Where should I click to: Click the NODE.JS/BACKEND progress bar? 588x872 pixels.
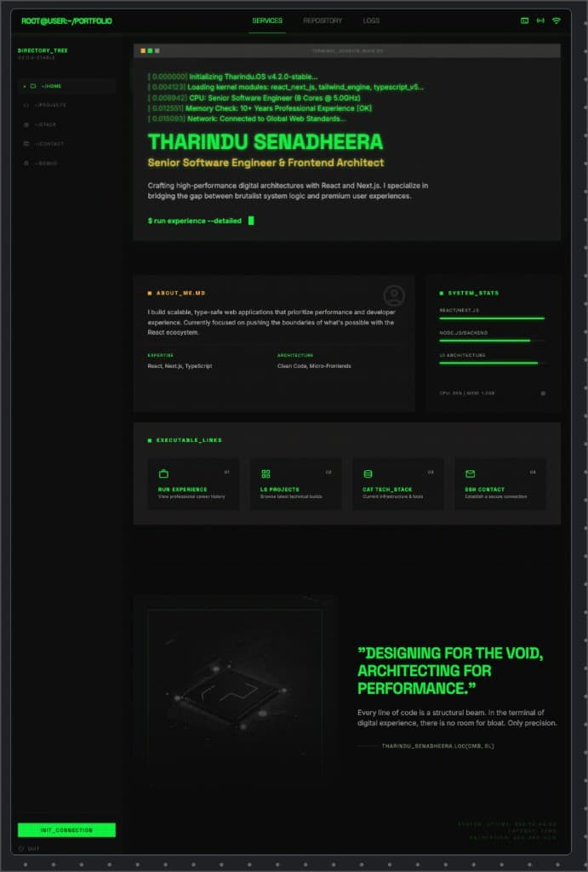[x=492, y=341]
